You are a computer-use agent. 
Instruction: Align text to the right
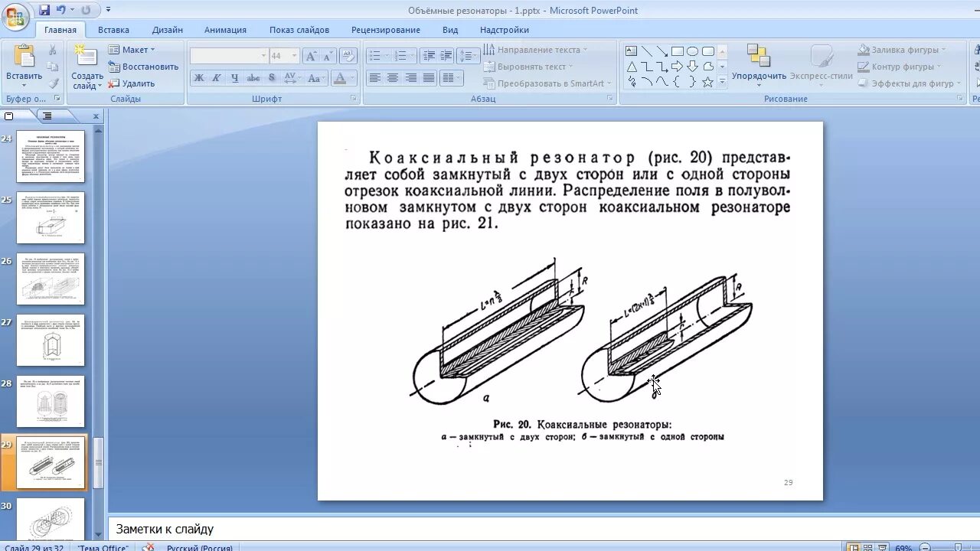pyautogui.click(x=411, y=78)
